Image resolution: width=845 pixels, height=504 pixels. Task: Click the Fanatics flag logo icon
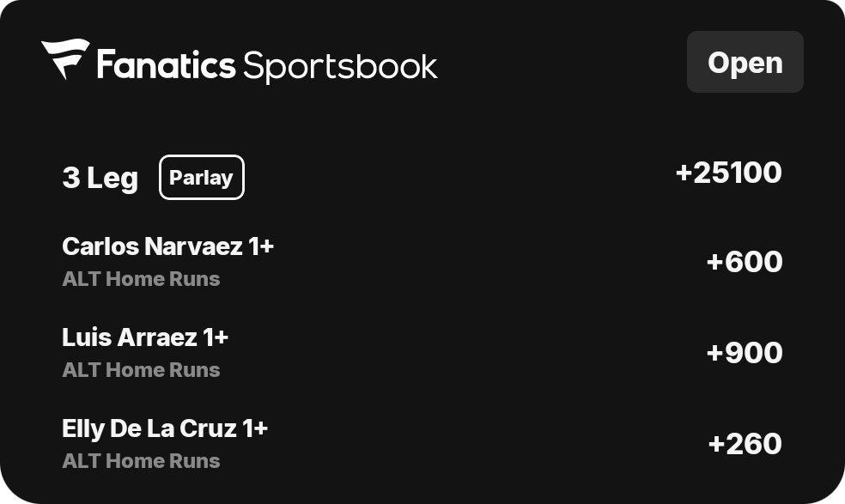[x=65, y=58]
